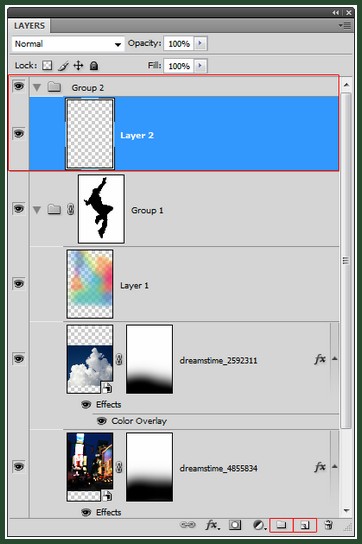The image size is (362, 544).
Task: Select clouds thumbnail of dreamstime_2592311
Action: point(90,359)
